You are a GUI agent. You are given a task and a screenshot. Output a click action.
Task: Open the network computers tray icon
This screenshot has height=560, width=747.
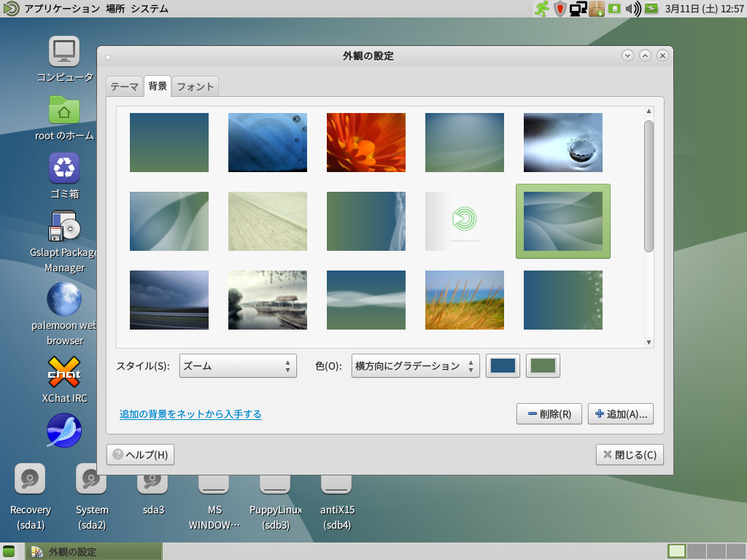coord(578,9)
